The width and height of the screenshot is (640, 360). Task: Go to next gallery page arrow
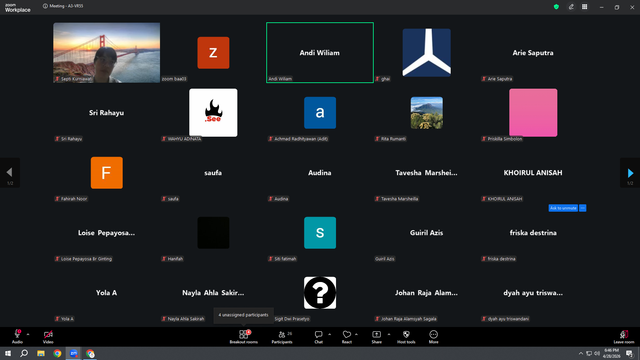point(630,173)
